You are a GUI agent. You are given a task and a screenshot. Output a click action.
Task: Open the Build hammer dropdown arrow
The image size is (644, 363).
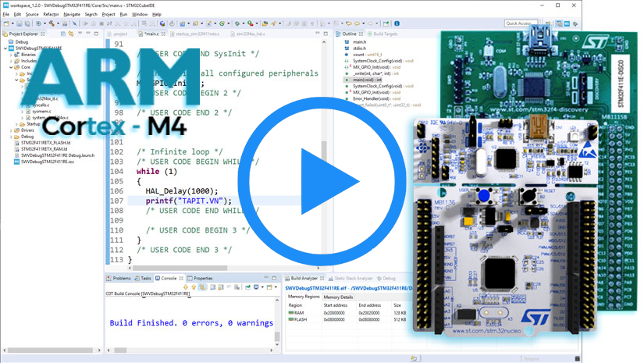(58, 23)
